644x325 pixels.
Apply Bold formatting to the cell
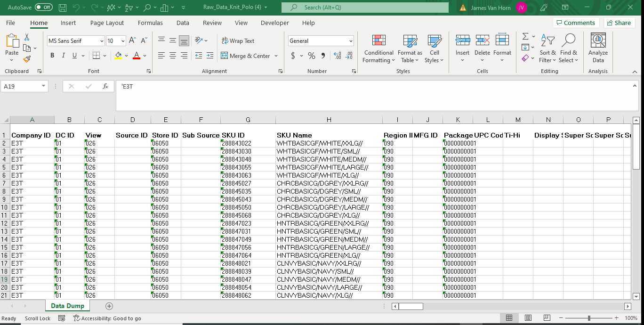52,56
